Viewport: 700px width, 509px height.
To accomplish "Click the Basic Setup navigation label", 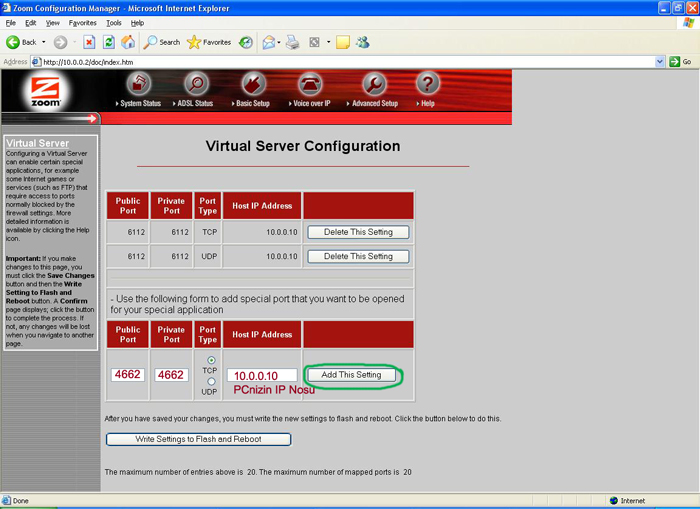I will 253,104.
